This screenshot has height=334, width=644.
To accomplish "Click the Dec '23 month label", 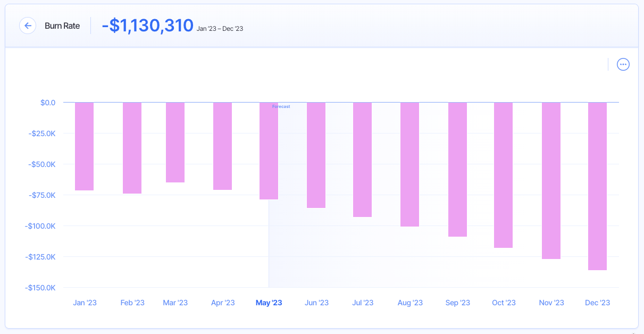I will coord(597,302).
